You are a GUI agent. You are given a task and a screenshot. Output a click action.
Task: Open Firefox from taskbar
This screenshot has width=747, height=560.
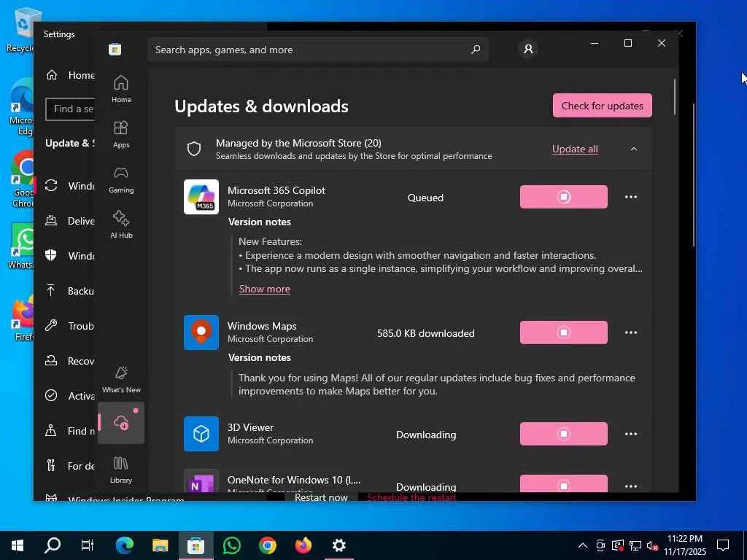(x=303, y=545)
